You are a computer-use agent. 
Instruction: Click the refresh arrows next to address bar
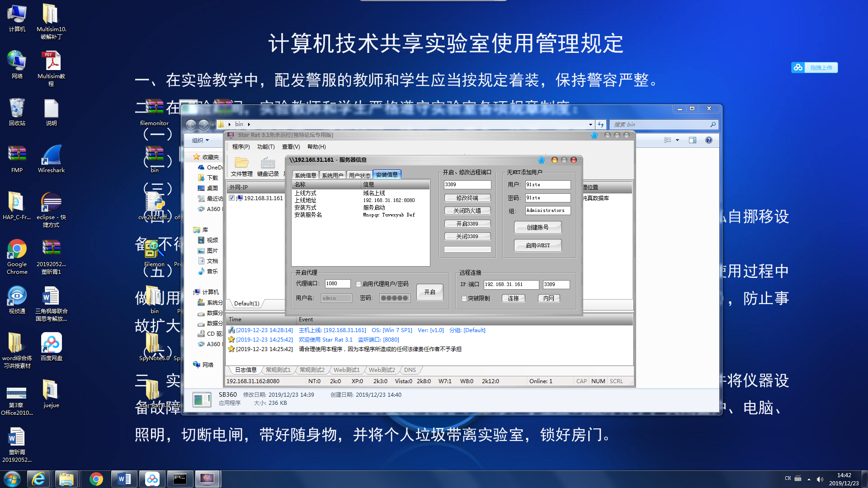click(x=600, y=124)
